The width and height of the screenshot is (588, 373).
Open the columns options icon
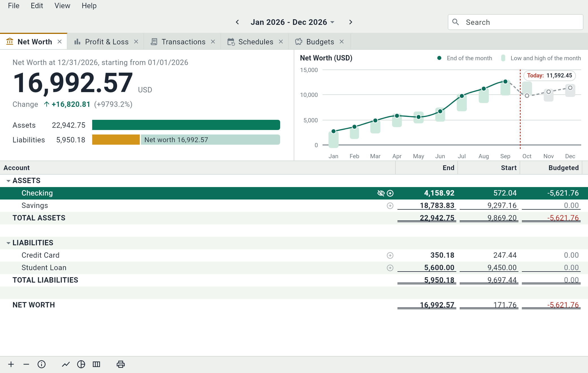[x=96, y=364]
